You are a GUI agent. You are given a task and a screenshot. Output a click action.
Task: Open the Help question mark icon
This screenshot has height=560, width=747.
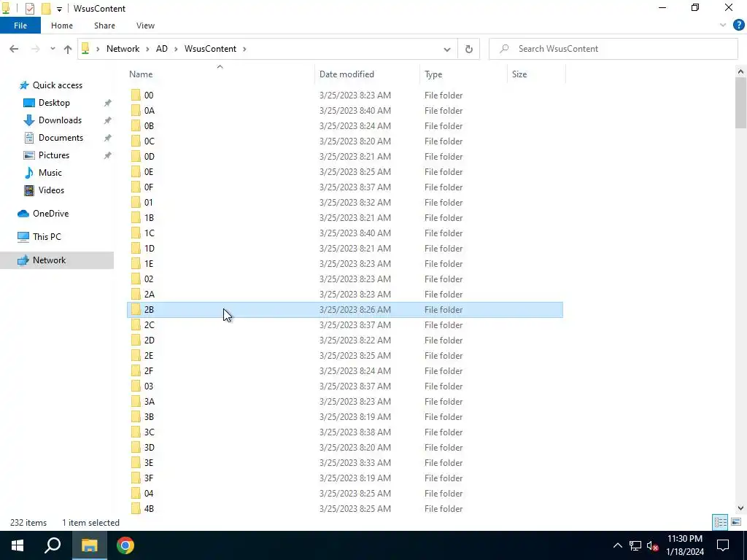tap(738, 26)
